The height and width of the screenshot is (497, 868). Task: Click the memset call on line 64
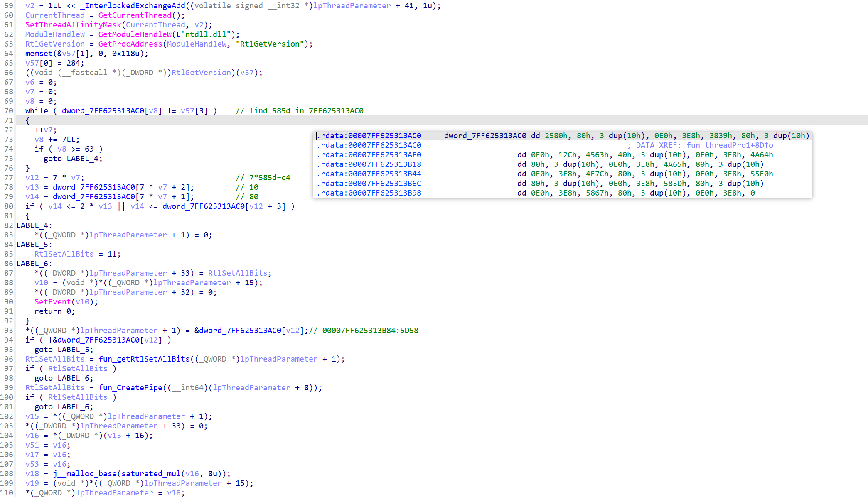click(x=39, y=54)
